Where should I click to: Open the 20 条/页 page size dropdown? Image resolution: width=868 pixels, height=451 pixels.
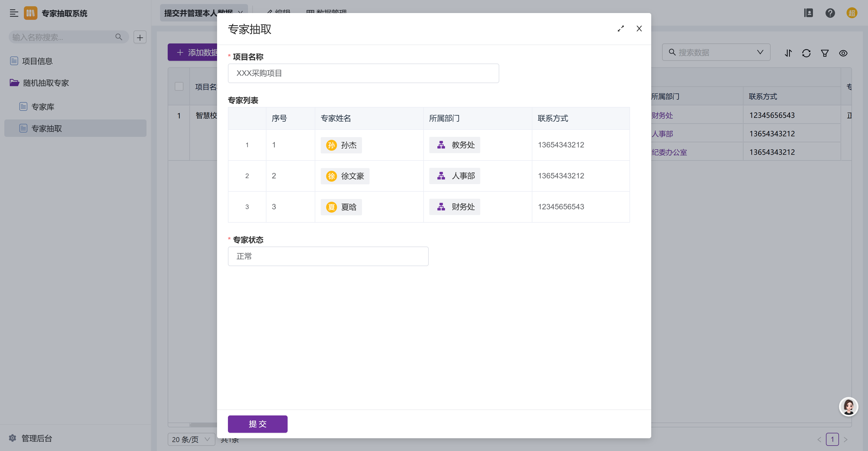click(191, 439)
